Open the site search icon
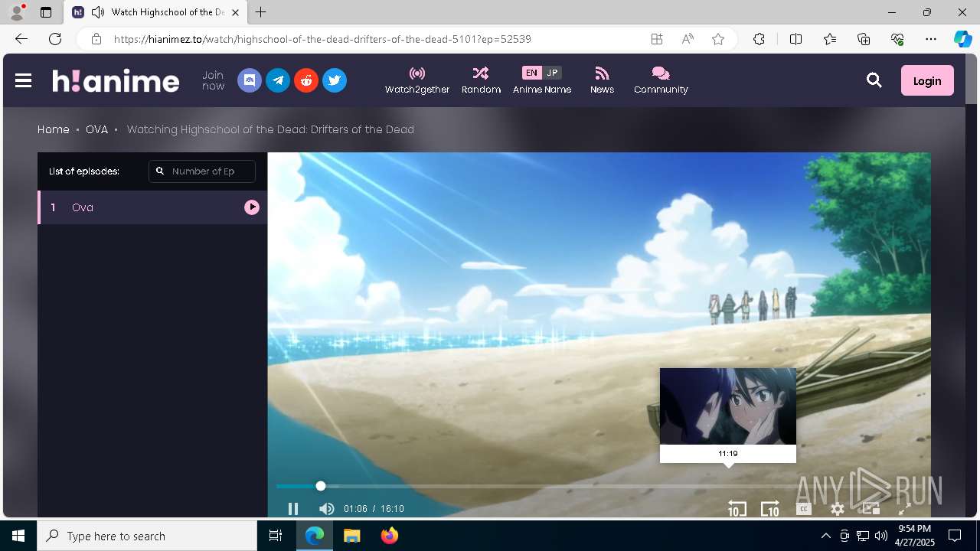This screenshot has width=980, height=551. click(874, 80)
